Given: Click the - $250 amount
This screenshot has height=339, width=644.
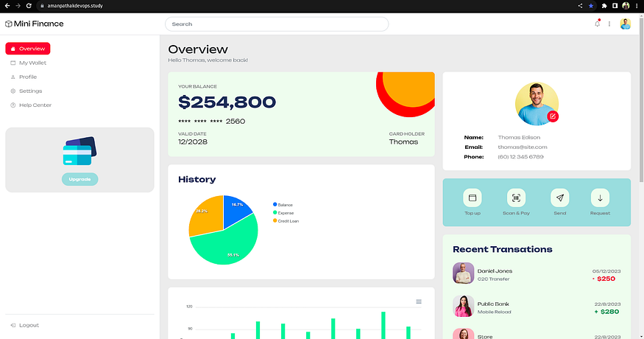Looking at the screenshot, I should [x=604, y=279].
